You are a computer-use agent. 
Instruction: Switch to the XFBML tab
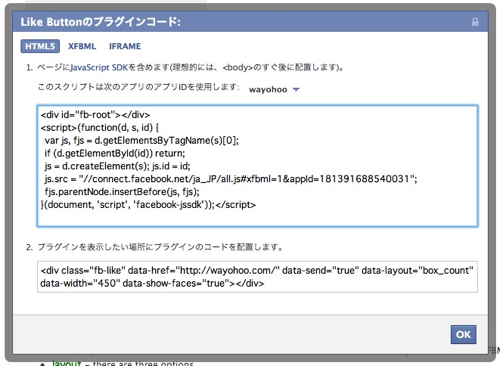pyautogui.click(x=82, y=46)
